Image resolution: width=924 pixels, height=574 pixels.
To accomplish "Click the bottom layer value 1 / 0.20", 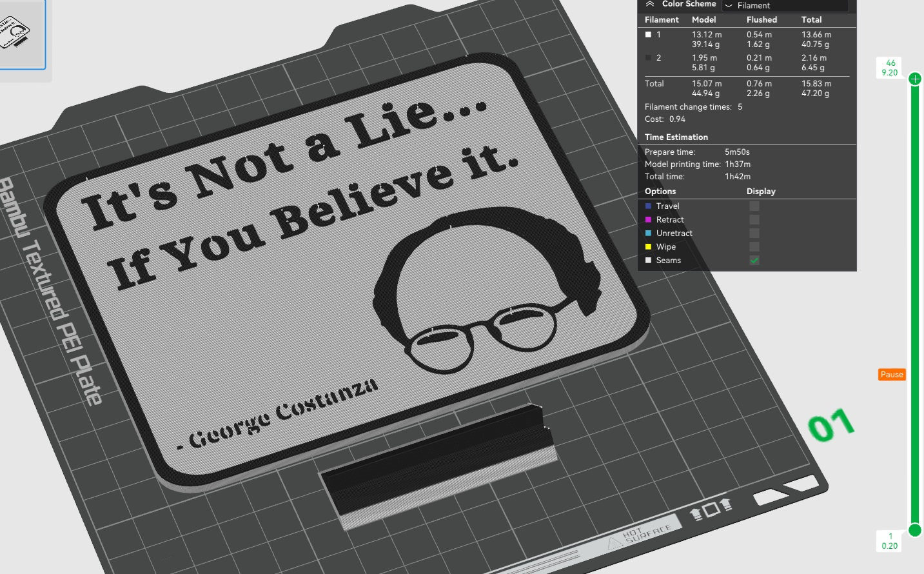I will (x=890, y=541).
